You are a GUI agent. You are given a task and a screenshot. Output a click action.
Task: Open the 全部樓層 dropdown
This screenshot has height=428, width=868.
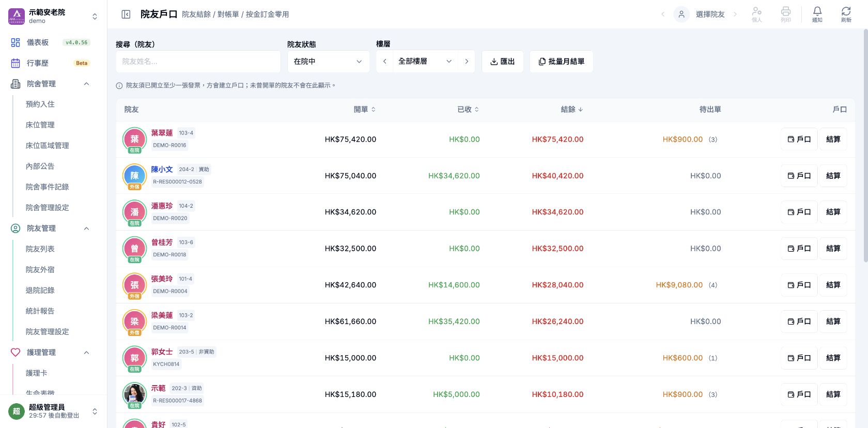(x=425, y=62)
